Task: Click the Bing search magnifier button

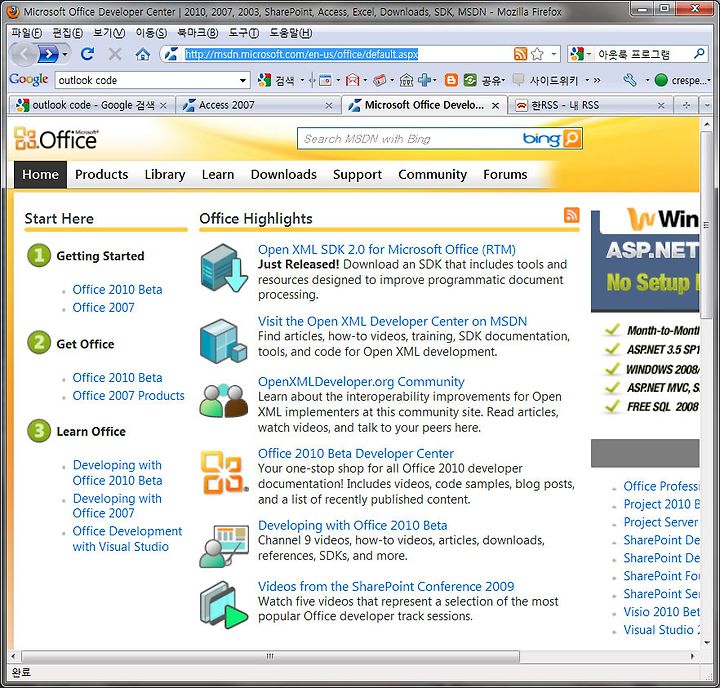Action: (572, 138)
